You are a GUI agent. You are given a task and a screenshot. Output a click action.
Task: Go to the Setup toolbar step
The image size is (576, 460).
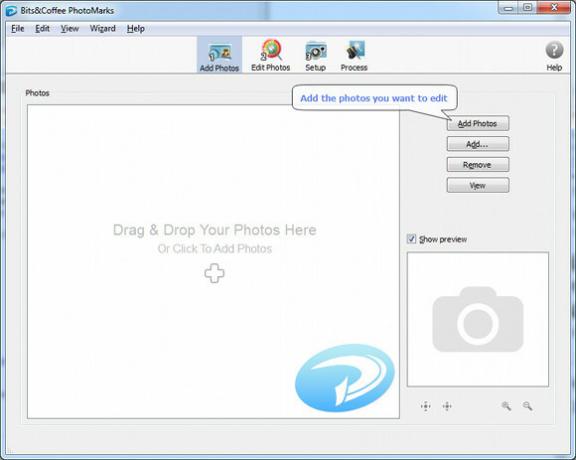coord(316,55)
